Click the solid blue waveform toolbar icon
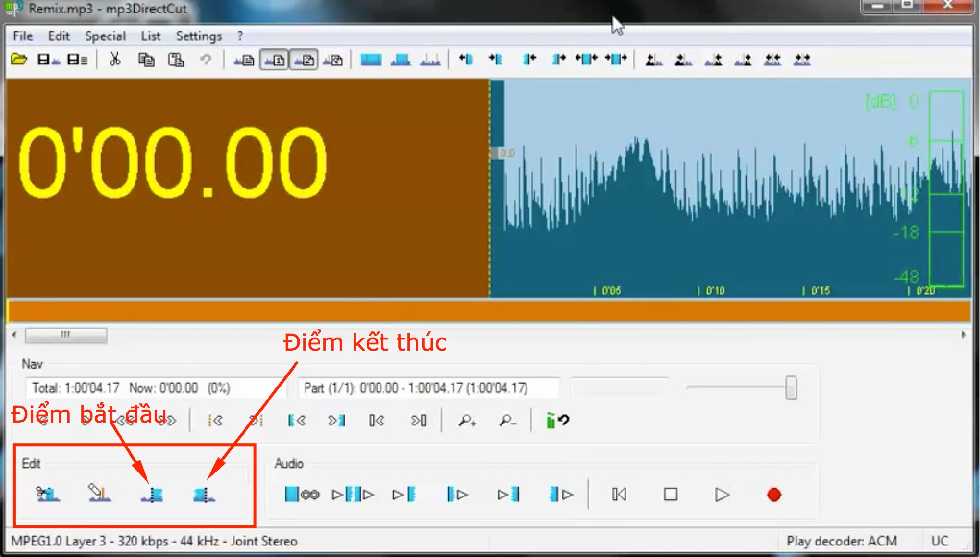The height and width of the screenshot is (557, 980). 401,60
